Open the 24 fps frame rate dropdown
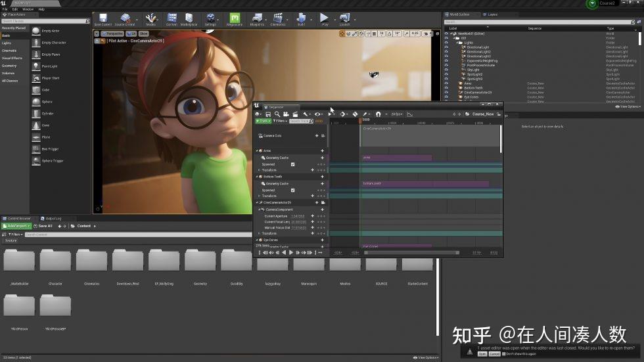 click(397, 114)
